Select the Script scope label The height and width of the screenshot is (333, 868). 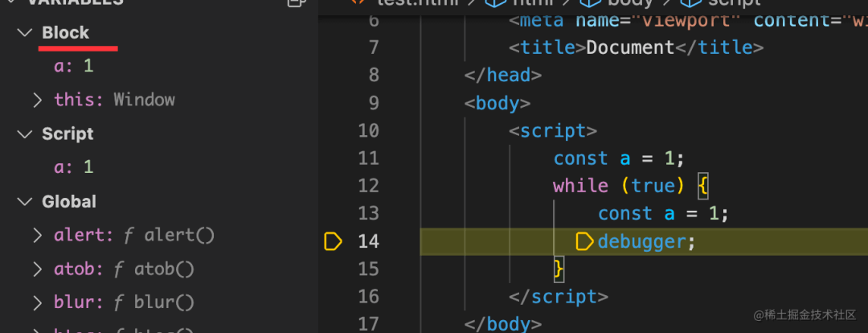click(x=68, y=134)
